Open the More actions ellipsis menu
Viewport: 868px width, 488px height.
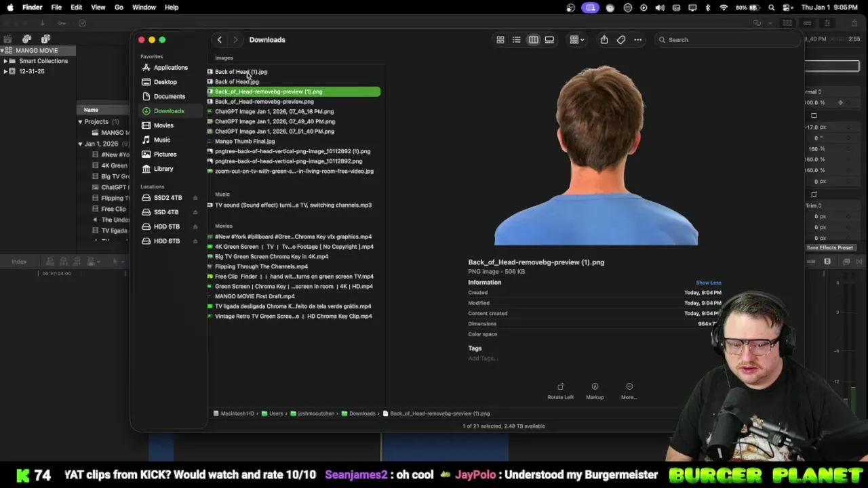pyautogui.click(x=638, y=40)
